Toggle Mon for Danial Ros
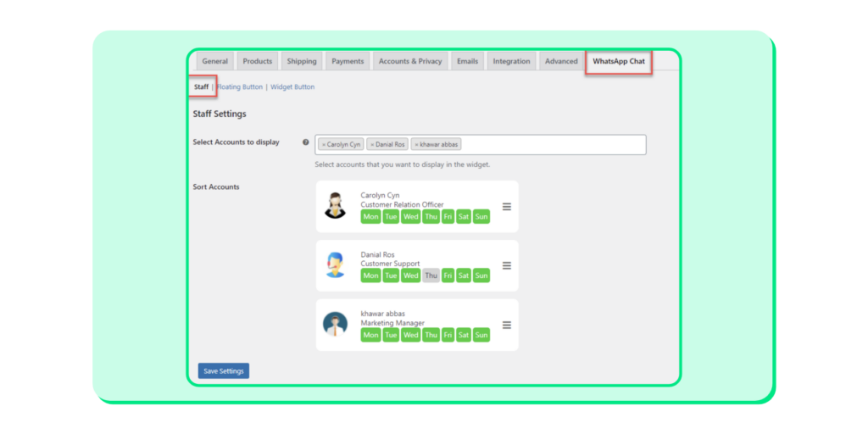 (x=371, y=275)
